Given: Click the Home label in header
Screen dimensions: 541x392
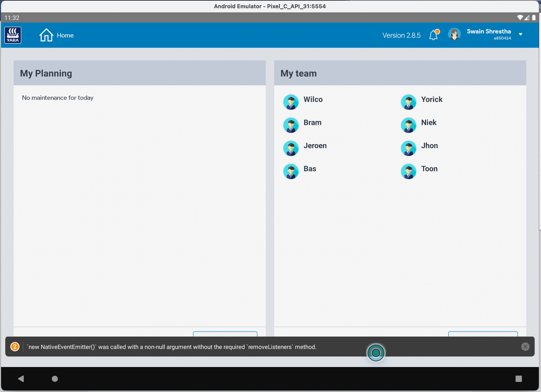Looking at the screenshot, I should [x=65, y=35].
